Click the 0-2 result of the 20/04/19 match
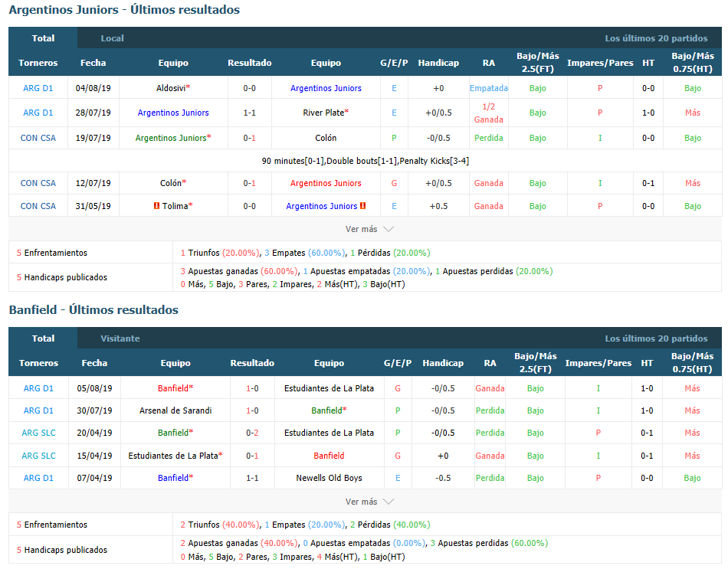This screenshot has width=728, height=569. coord(253,433)
